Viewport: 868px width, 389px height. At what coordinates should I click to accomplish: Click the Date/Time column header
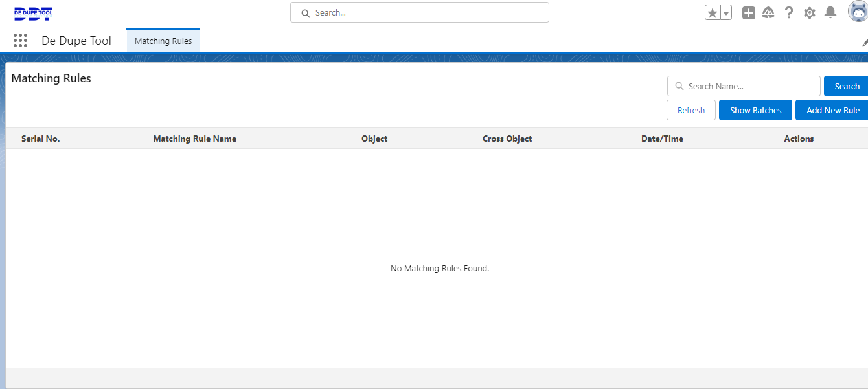[662, 139]
